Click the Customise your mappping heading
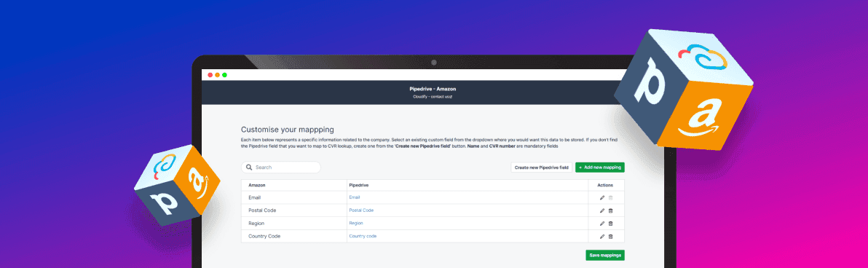 click(288, 130)
